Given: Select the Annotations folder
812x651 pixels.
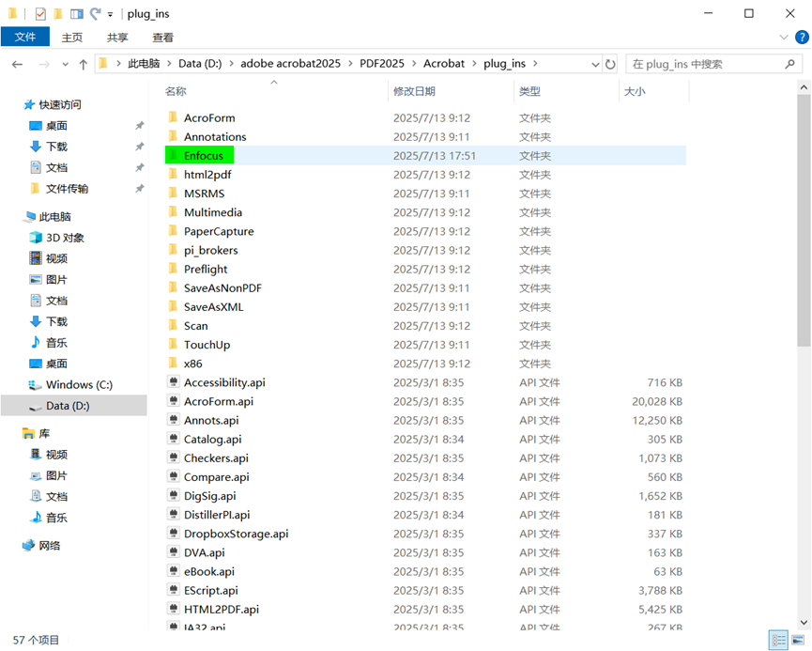Looking at the screenshot, I should pos(215,137).
